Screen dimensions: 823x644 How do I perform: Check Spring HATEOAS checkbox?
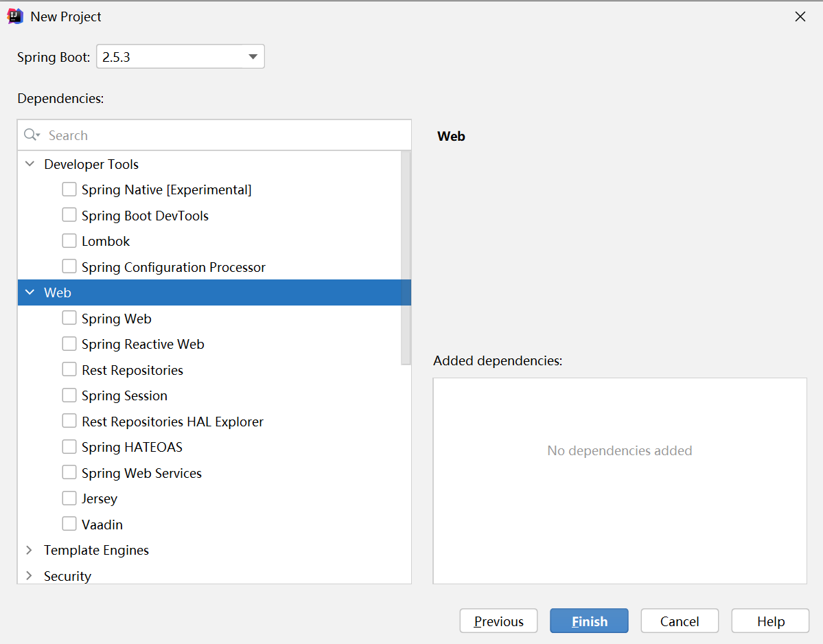tap(69, 446)
